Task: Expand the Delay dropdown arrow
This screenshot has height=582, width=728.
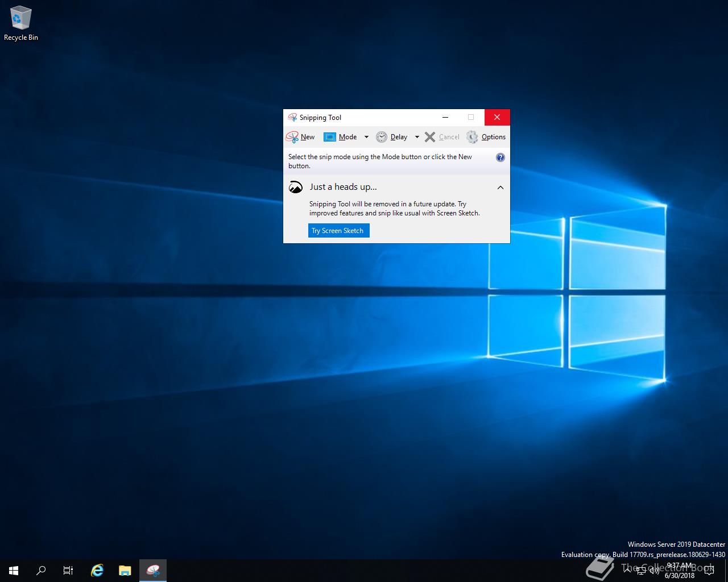Action: tap(417, 137)
